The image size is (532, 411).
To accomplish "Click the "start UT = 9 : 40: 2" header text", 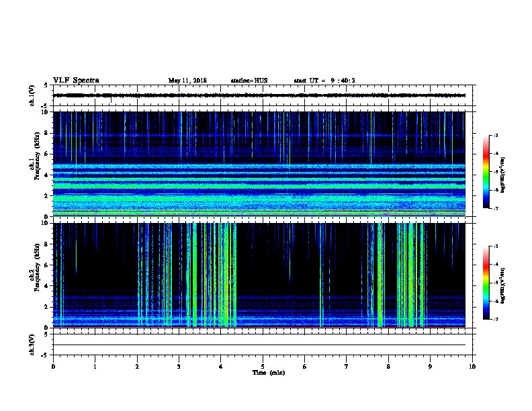I will pyautogui.click(x=324, y=81).
